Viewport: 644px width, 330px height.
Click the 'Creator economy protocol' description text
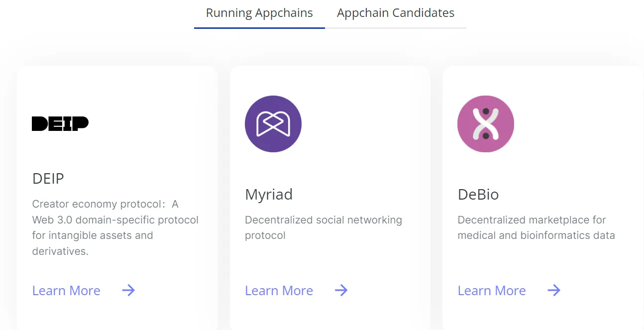click(115, 227)
